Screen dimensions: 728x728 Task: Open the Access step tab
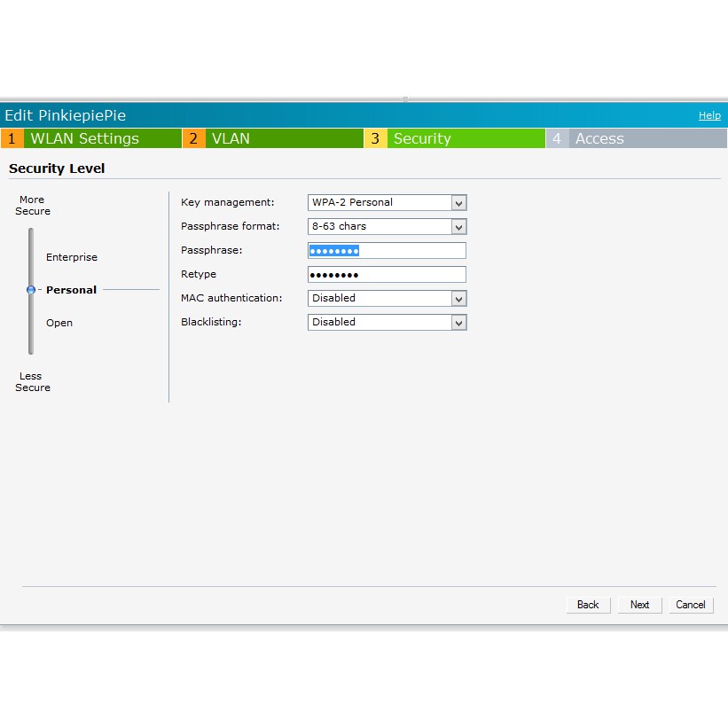coord(599,138)
